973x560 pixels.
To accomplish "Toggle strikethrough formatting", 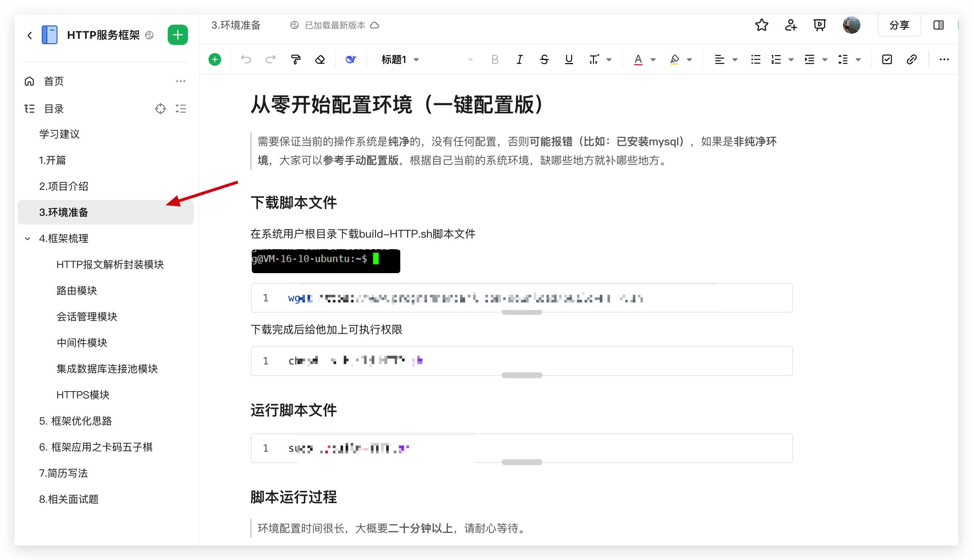I will tap(544, 59).
